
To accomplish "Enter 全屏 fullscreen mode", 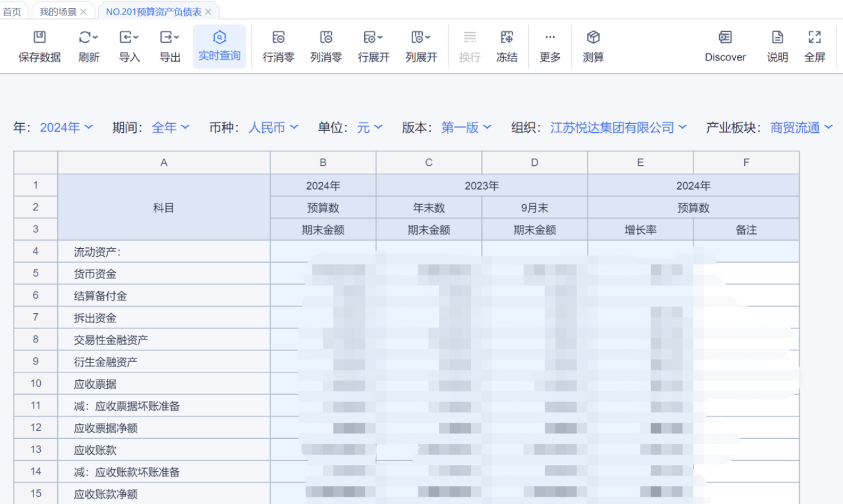I will coord(814,38).
